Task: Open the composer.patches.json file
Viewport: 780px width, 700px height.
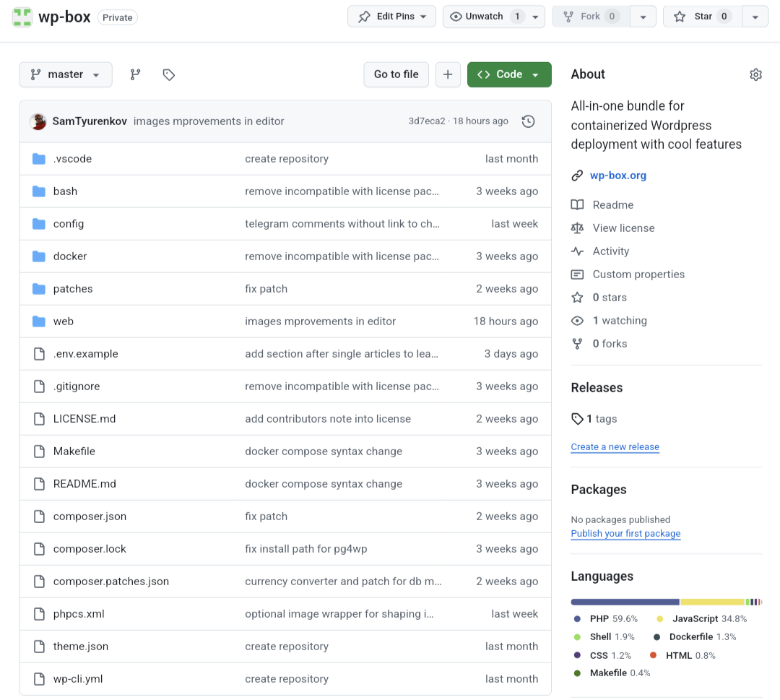Action: click(111, 582)
